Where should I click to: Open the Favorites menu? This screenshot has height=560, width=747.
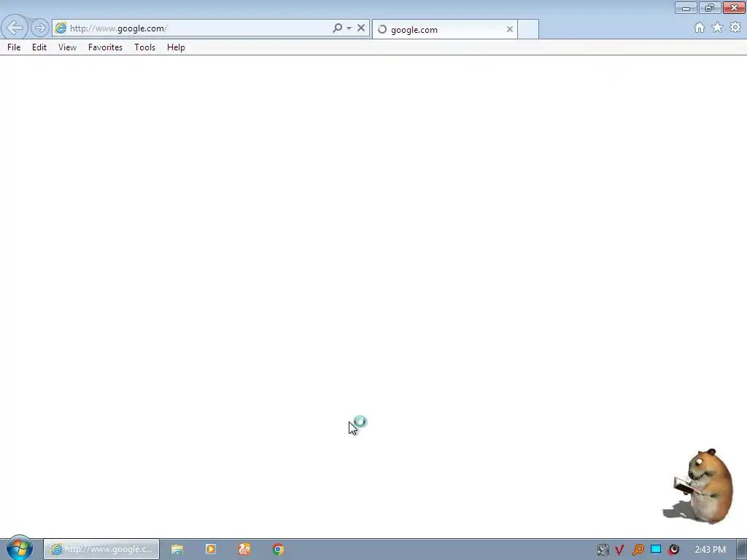[105, 47]
